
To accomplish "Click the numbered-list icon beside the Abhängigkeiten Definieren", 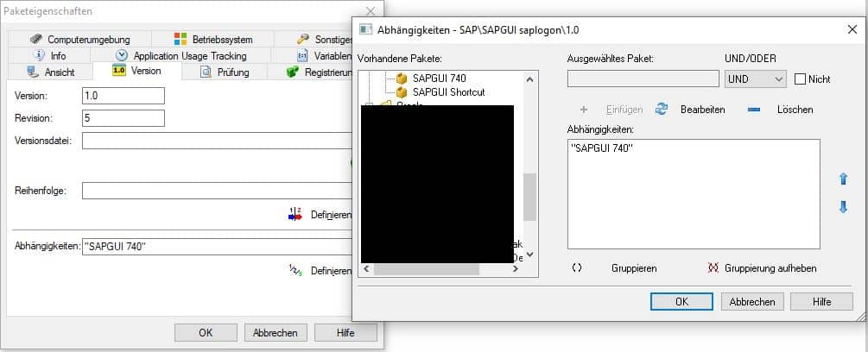I will coord(295,270).
